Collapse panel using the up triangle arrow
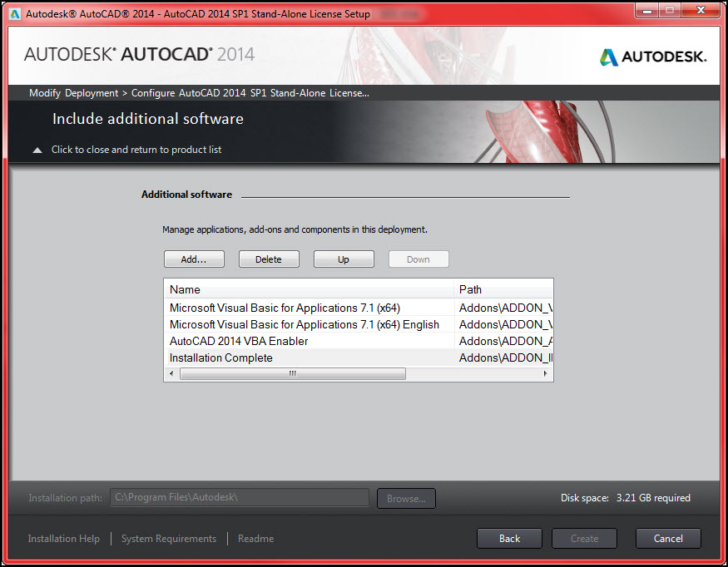Screen dimensions: 728x567 click(x=37, y=150)
